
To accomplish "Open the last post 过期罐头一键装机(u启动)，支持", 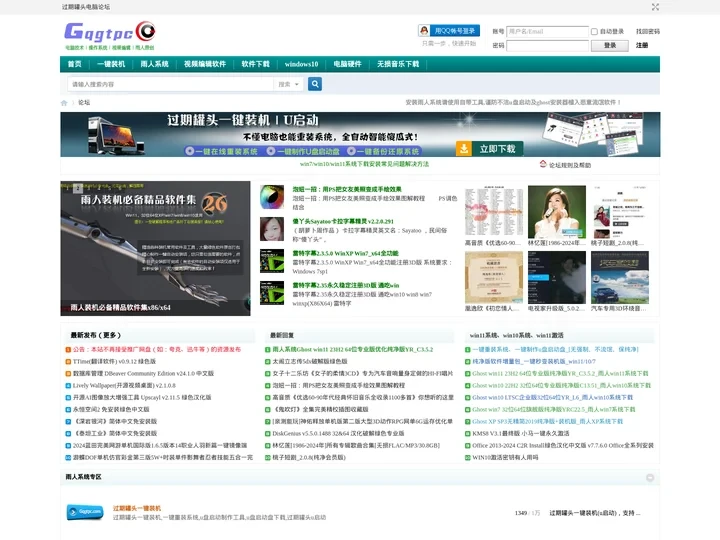I will 595,513.
